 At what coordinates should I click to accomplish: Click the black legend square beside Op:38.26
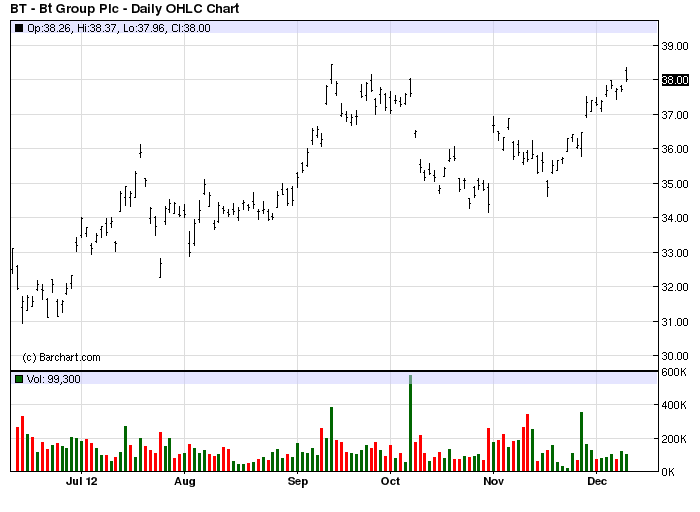[19, 29]
